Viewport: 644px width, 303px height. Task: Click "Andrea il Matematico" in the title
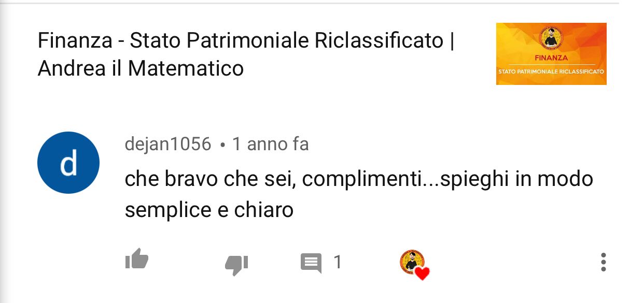141,68
